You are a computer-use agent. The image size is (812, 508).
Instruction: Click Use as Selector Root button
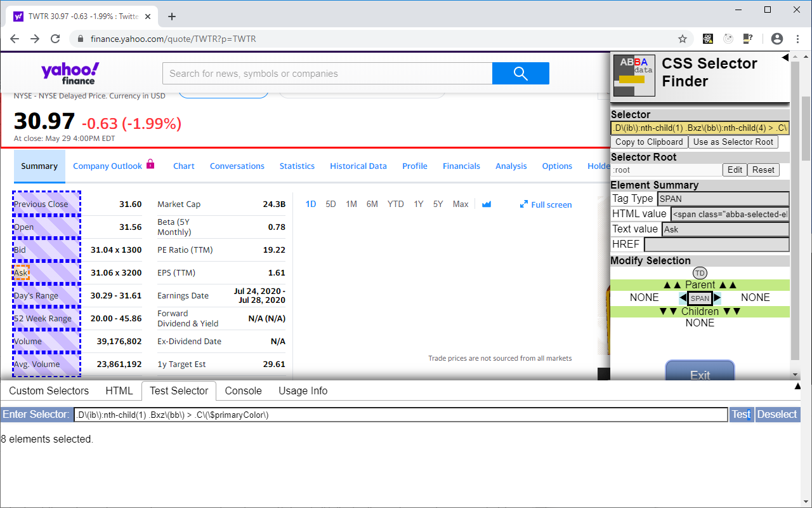pyautogui.click(x=733, y=142)
